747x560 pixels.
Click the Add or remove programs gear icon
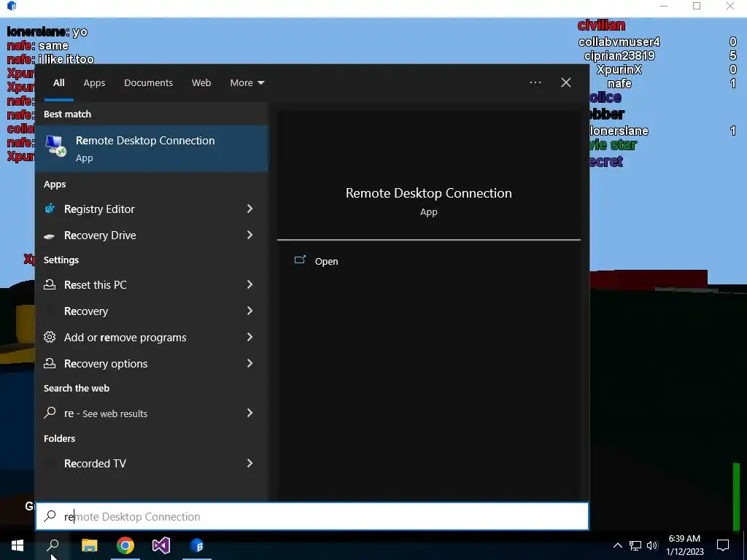50,337
